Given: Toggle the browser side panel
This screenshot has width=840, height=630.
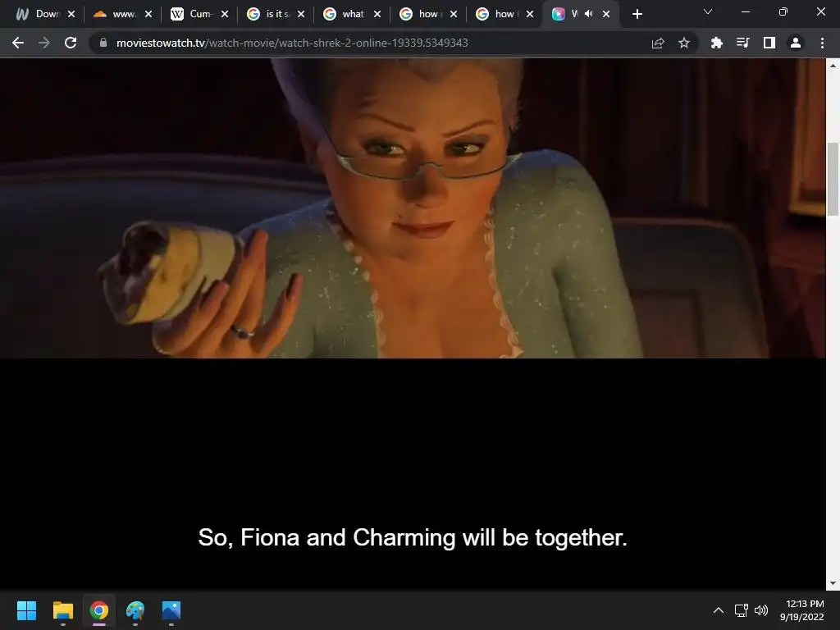Looking at the screenshot, I should (x=769, y=43).
